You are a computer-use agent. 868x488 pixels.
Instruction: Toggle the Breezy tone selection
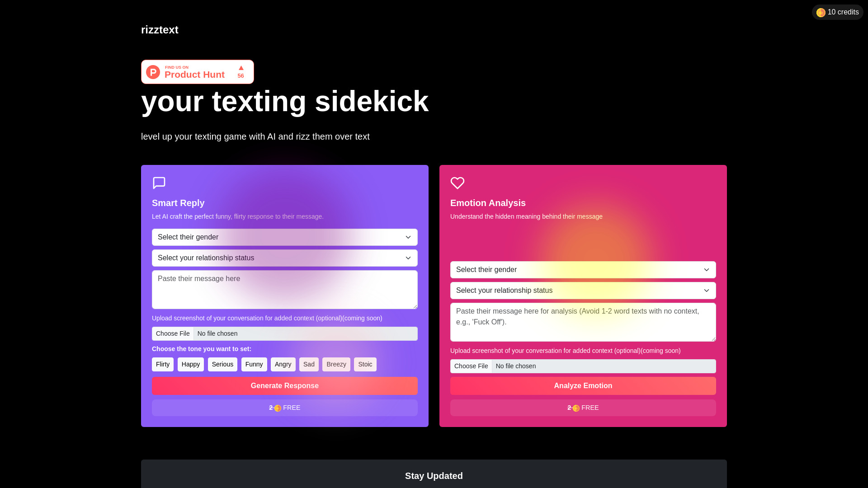coord(336,364)
